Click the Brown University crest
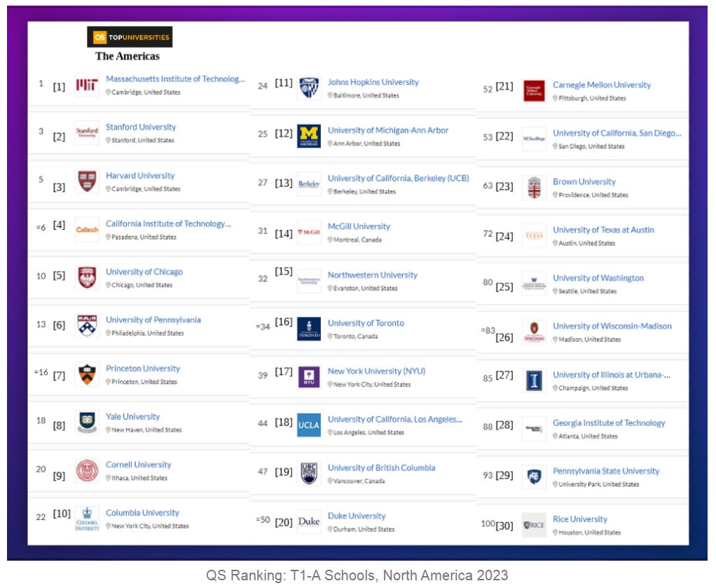Viewport: 716px width, 588px height. click(534, 188)
